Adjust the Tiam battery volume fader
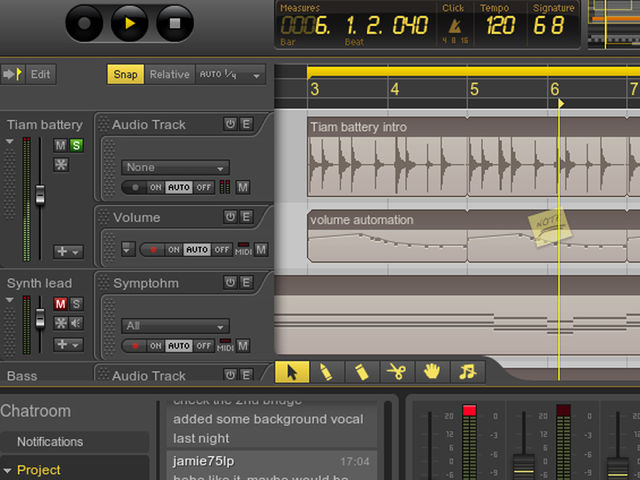 (x=40, y=194)
